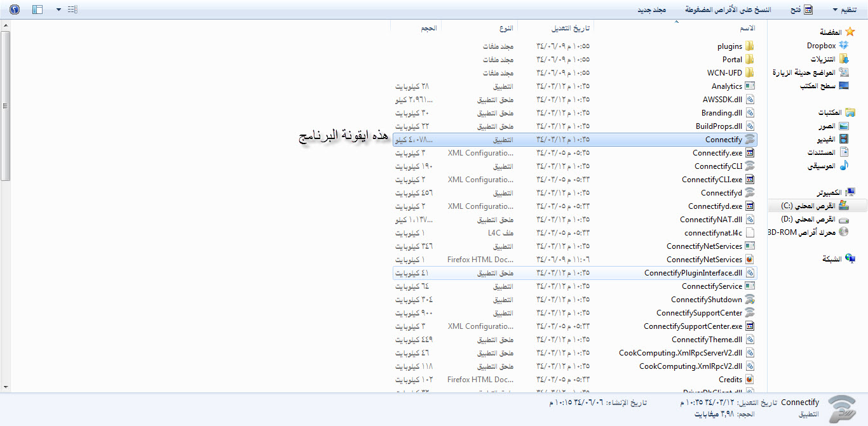Select the المفضلة favorites star icon

tap(849, 32)
